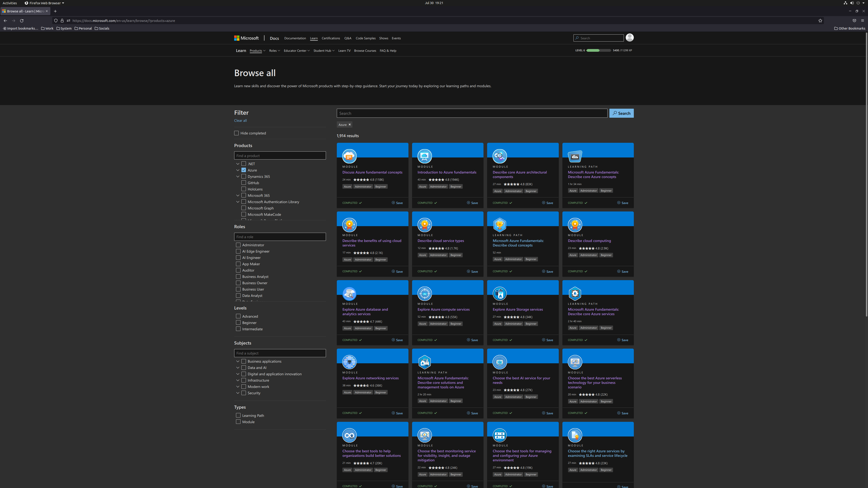868x488 pixels.
Task: Bookmark this page with star icon
Action: [820, 21]
